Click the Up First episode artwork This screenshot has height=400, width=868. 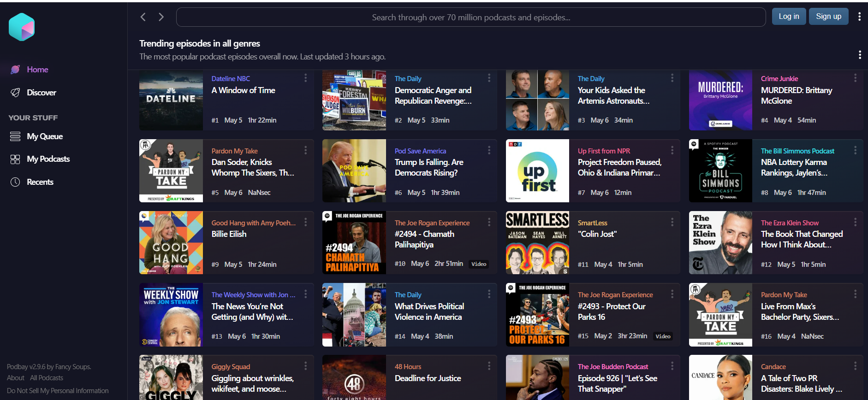tap(537, 171)
